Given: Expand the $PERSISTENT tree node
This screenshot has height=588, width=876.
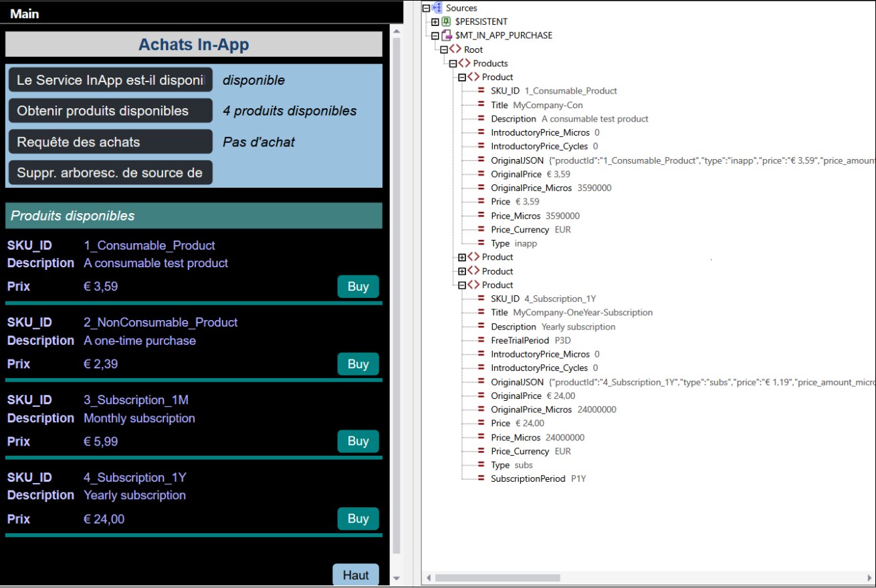Looking at the screenshot, I should tap(435, 22).
